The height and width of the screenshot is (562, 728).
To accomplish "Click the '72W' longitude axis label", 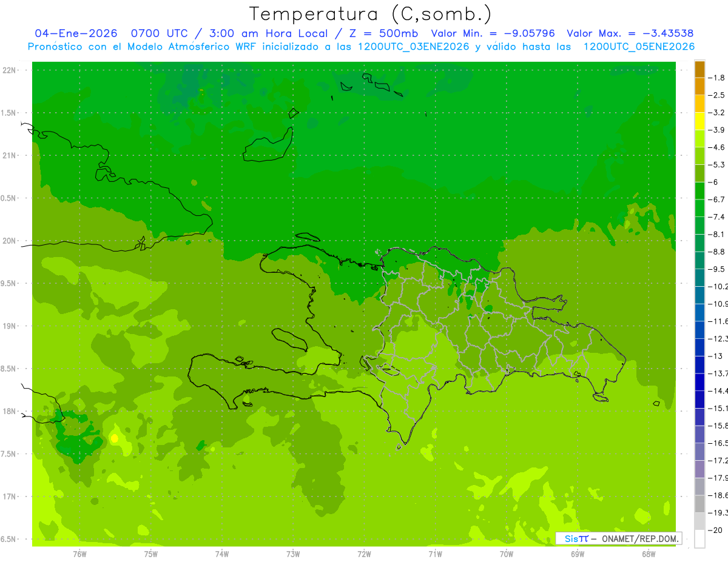I will click(364, 554).
